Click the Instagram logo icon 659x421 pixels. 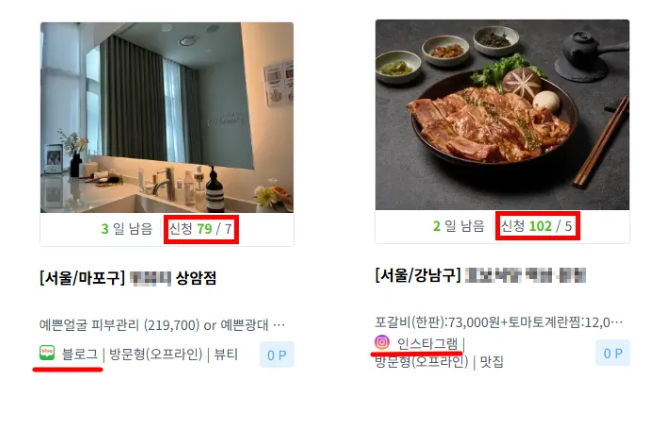pos(382,342)
